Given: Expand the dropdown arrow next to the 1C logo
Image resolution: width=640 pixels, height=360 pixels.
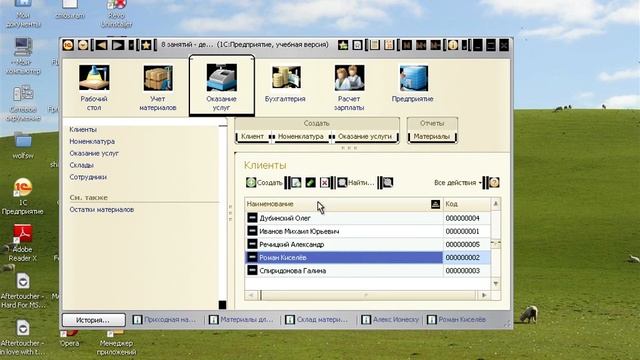Looking at the screenshot, I should click(x=83, y=45).
